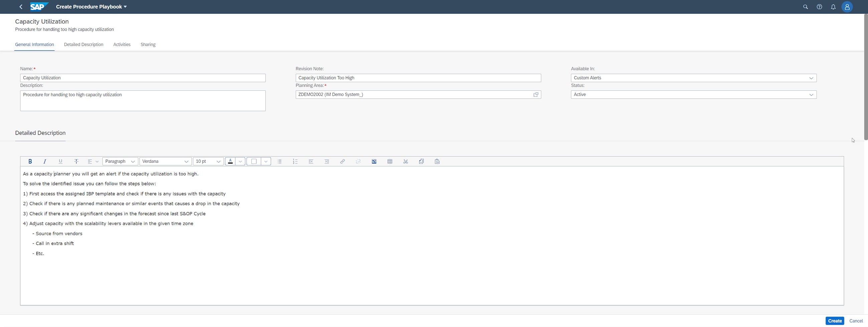This screenshot has width=868, height=327.
Task: Toggle bold formatting in the editor
Action: [30, 161]
